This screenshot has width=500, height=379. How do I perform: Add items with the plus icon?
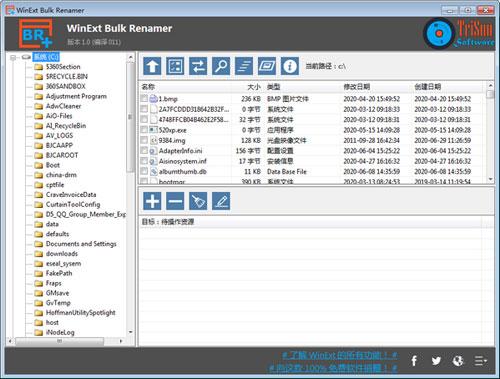[x=152, y=201]
